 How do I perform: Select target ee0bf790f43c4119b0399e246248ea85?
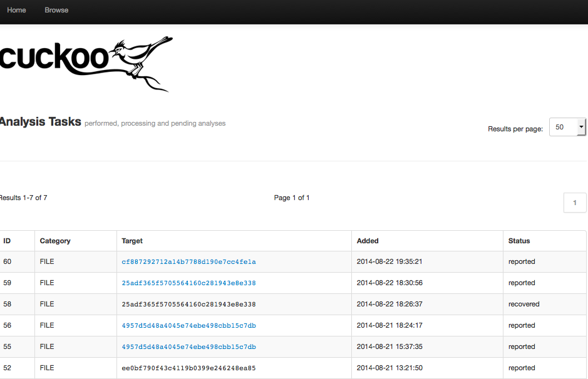click(188, 368)
